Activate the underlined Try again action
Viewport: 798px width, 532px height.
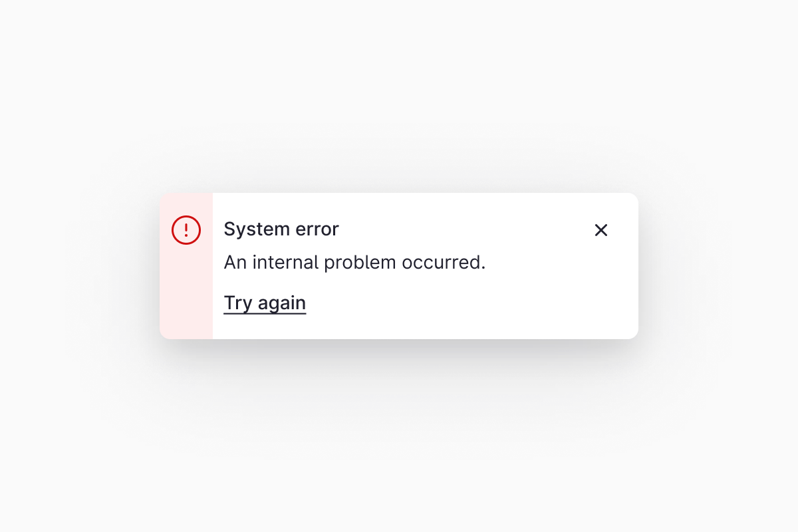pyautogui.click(x=265, y=303)
